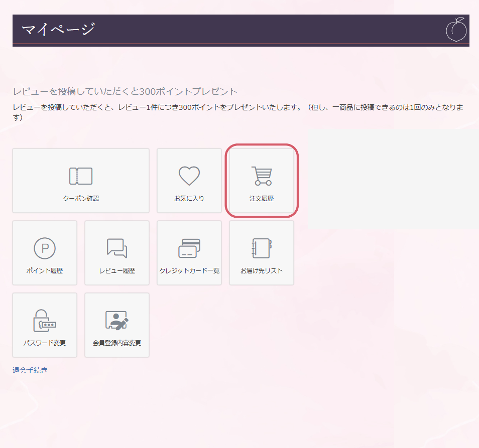Select the heart icon for お気に入り favorites
Image resolution: width=479 pixels, height=448 pixels.
[189, 175]
